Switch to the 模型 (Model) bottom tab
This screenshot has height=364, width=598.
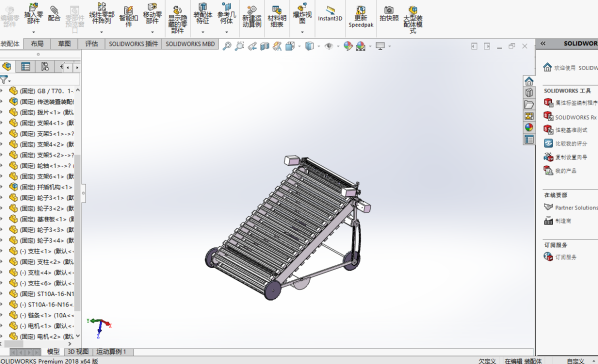click(x=53, y=351)
